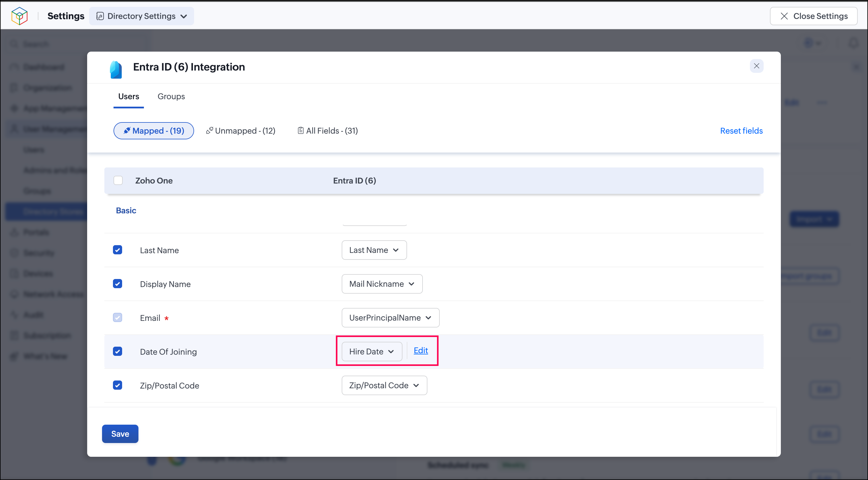Save the field mapping changes
This screenshot has height=480, width=868.
pos(120,434)
